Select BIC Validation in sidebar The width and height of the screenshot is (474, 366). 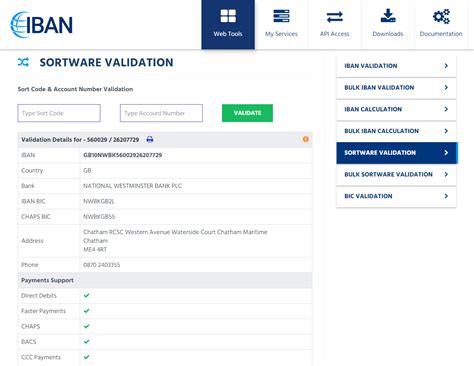click(x=396, y=196)
